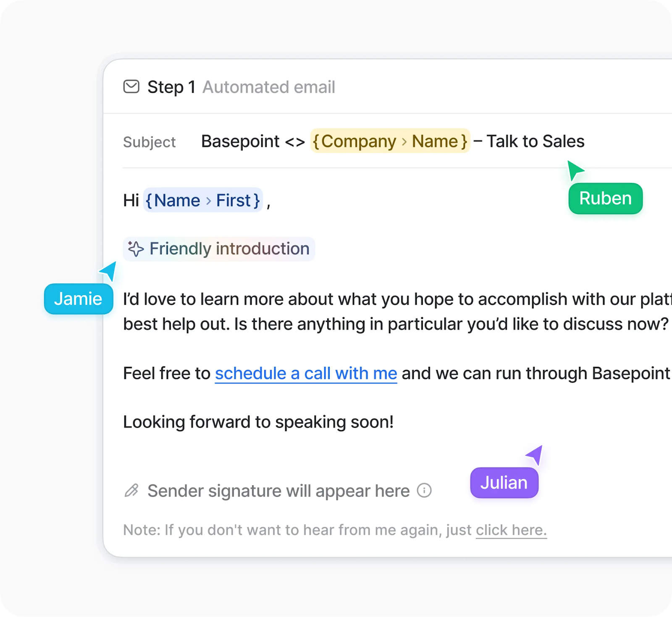Viewport: 672px width, 617px height.
Task: Click the pencil icon next to sender signature
Action: [131, 490]
